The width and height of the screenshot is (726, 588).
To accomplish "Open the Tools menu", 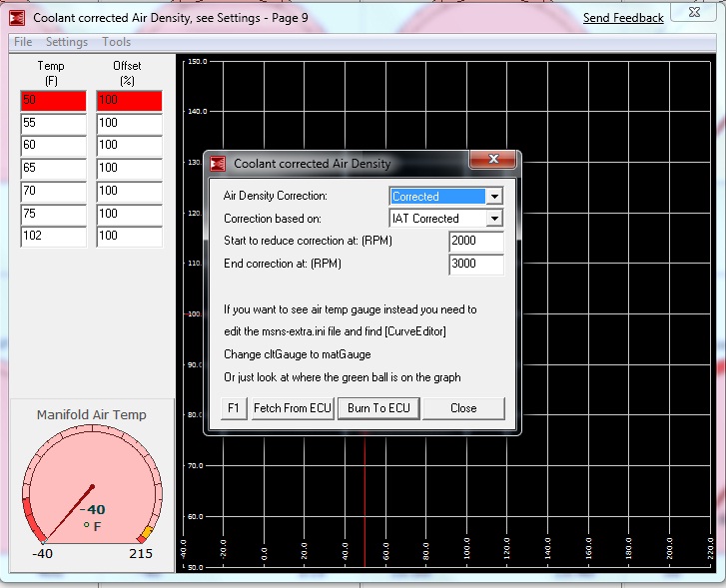I will (x=116, y=42).
